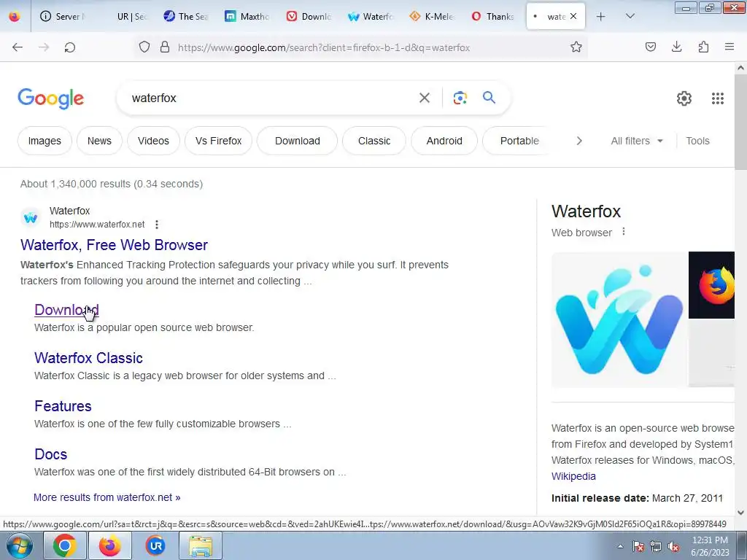Open the Docs sitelink
The image size is (747, 560).
pyautogui.click(x=50, y=454)
